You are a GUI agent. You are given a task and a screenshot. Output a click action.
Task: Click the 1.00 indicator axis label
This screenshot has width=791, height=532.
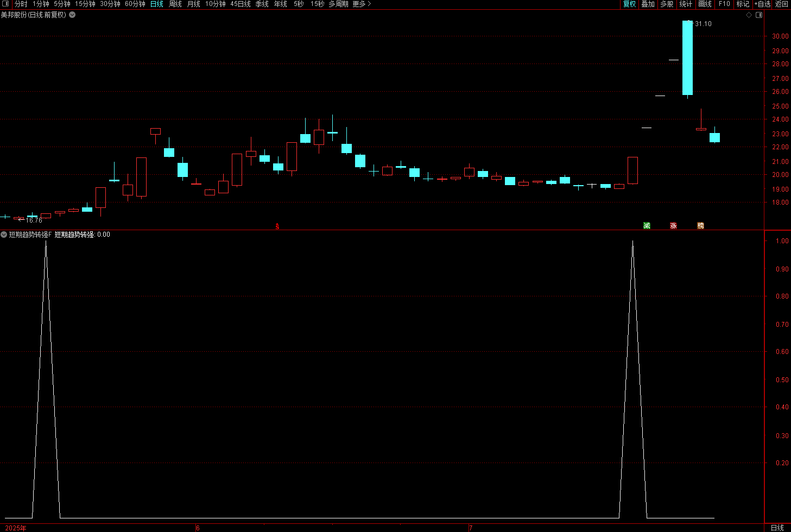(782, 241)
